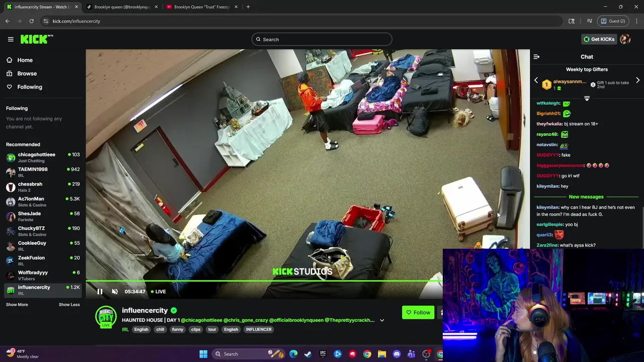Open recommended channel ShesJade
This screenshot has height=362, width=644.
pos(43,216)
